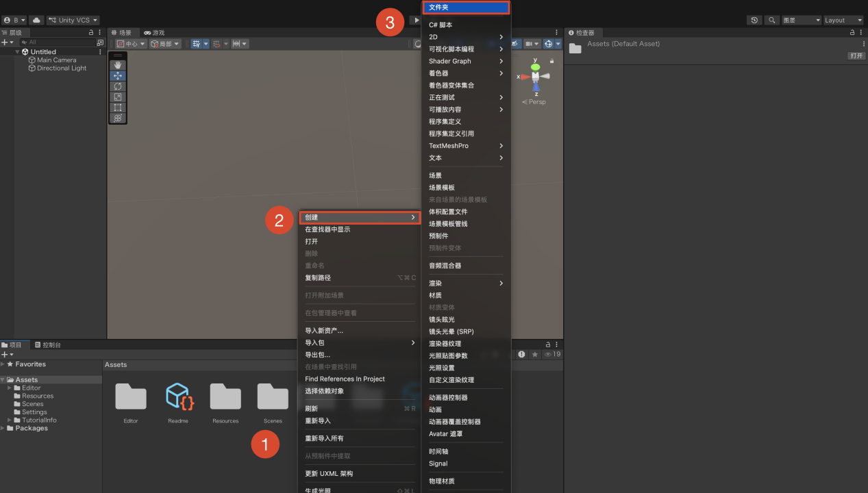Expand the Packages tree arrow
Screen dimensions: 868x493
[x=3, y=428]
